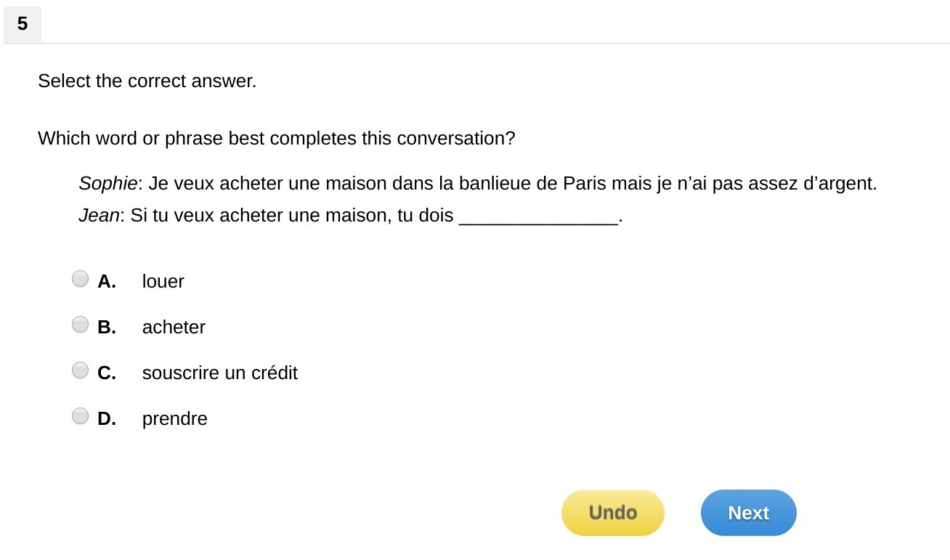950x560 pixels.
Task: Click the bold "B." option letter
Action: pos(107,328)
